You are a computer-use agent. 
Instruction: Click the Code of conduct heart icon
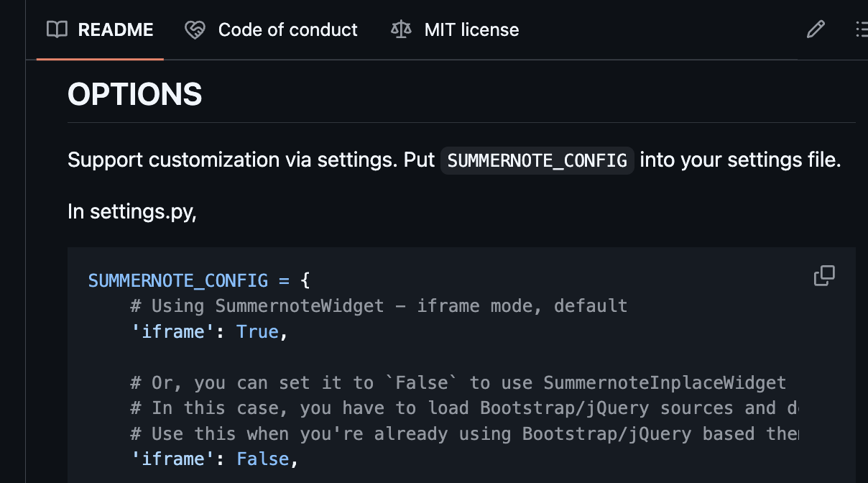[x=195, y=29]
